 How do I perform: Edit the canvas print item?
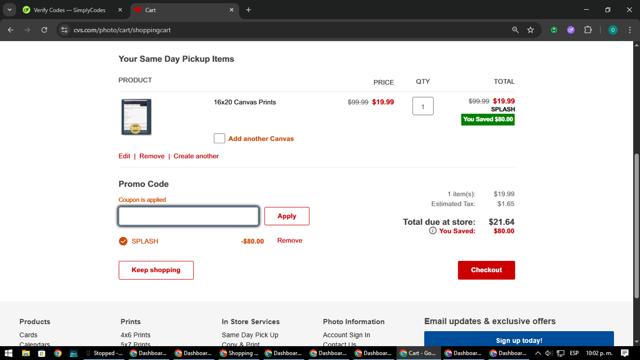pos(124,156)
